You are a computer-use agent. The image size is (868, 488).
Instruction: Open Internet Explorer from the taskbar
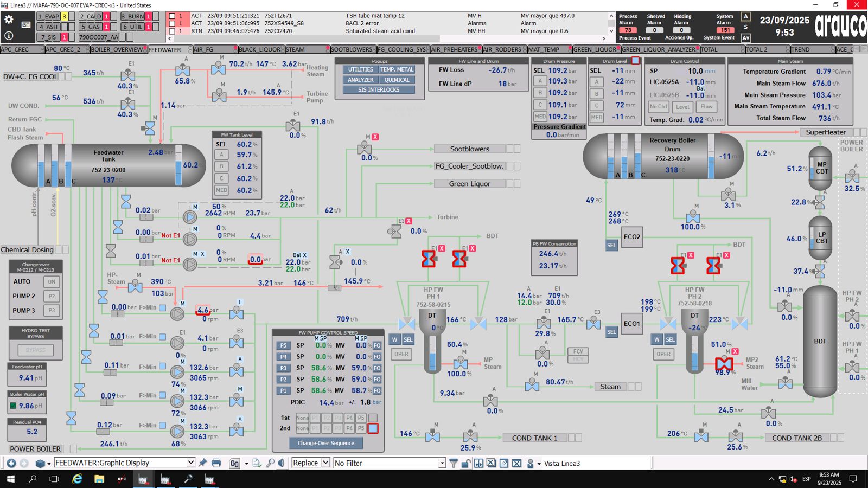pos(77,479)
